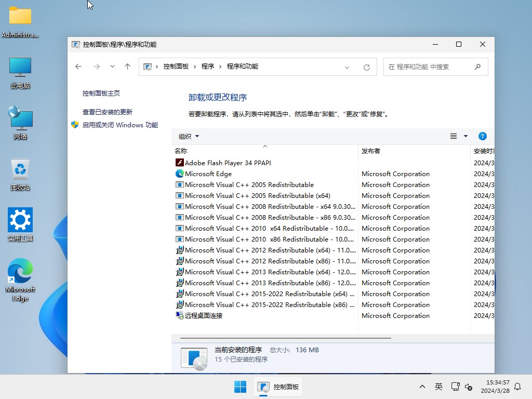Click the Visual C++ 2005 Redistributable (x64) icon

(x=179, y=195)
